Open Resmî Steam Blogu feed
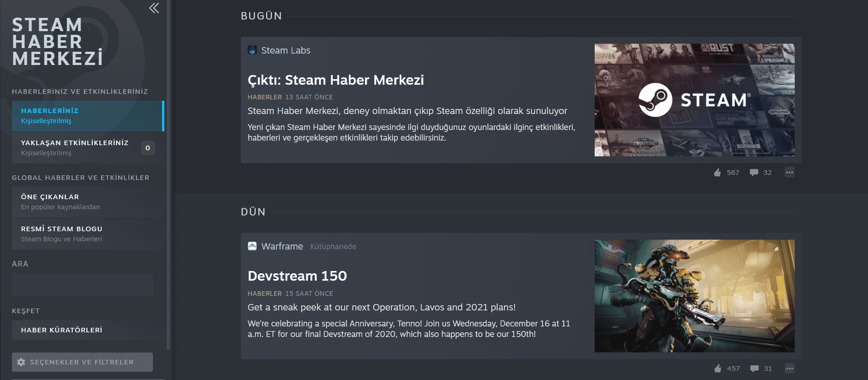 [x=87, y=234]
